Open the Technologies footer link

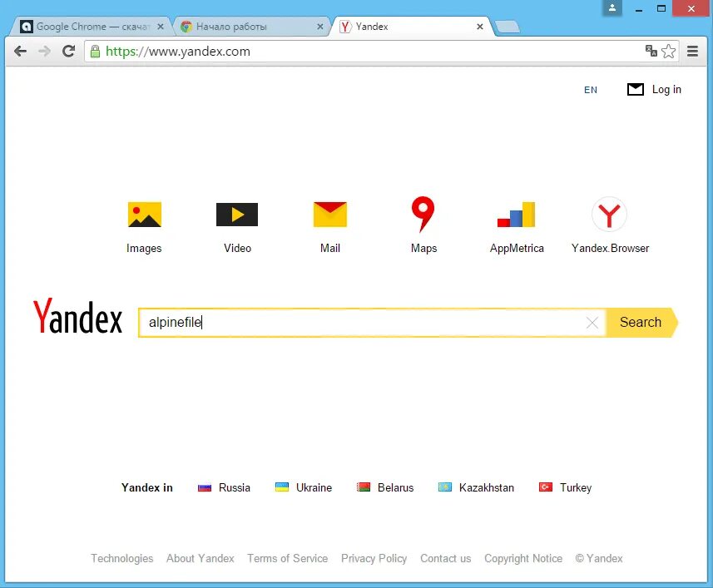coord(121,558)
